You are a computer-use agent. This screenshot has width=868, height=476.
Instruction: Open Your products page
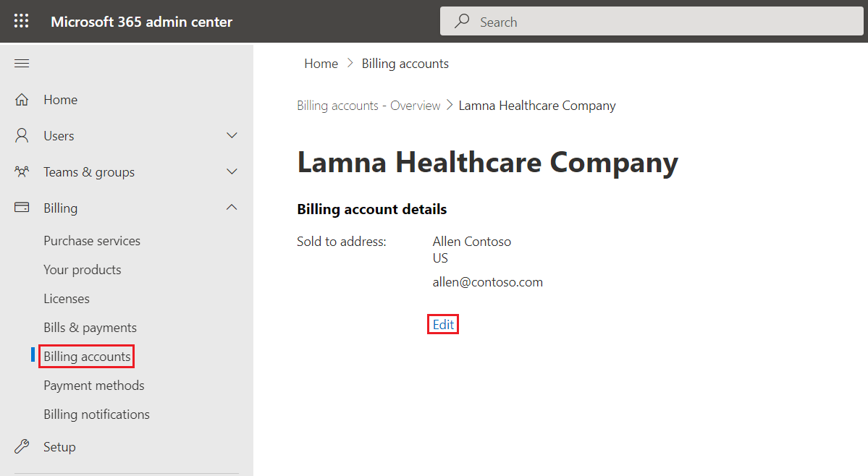pyautogui.click(x=83, y=270)
